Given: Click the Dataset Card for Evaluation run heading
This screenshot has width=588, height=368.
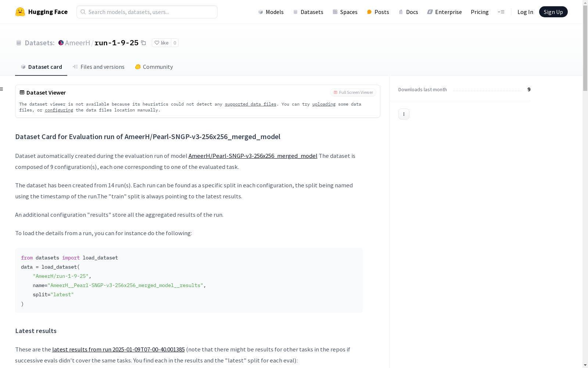Looking at the screenshot, I should point(148,137).
